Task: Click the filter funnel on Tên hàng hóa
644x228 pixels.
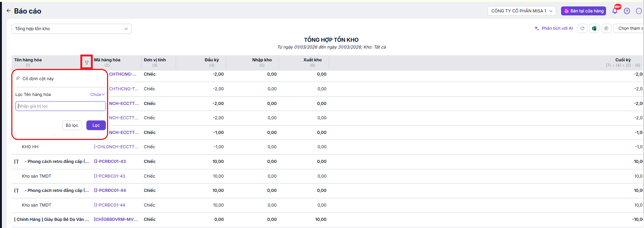Action: (x=87, y=62)
